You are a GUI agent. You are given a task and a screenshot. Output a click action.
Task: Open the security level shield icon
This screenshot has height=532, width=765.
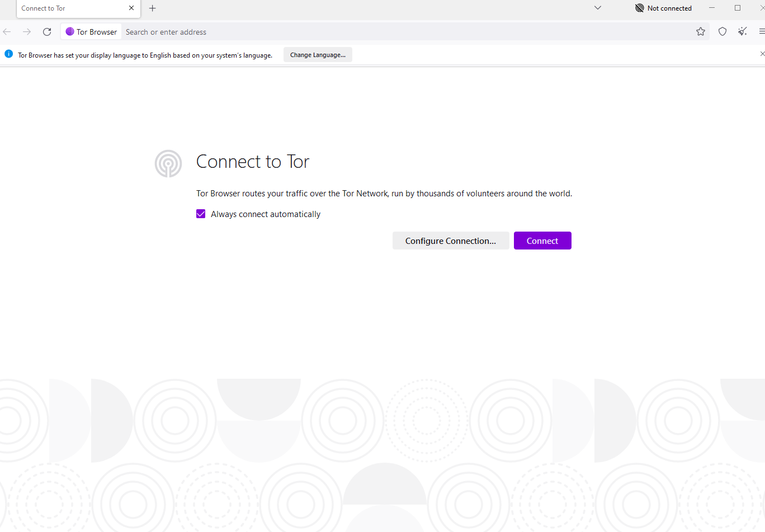pyautogui.click(x=722, y=32)
